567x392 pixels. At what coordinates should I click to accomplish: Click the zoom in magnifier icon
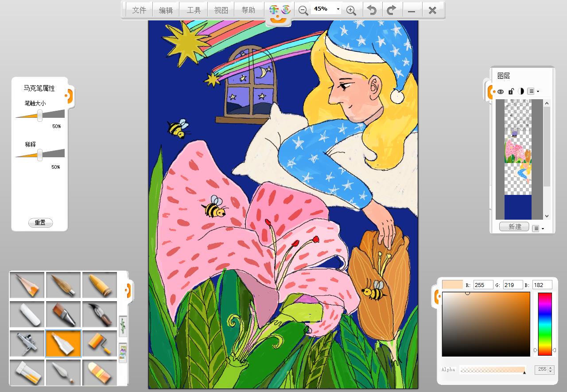coord(351,10)
